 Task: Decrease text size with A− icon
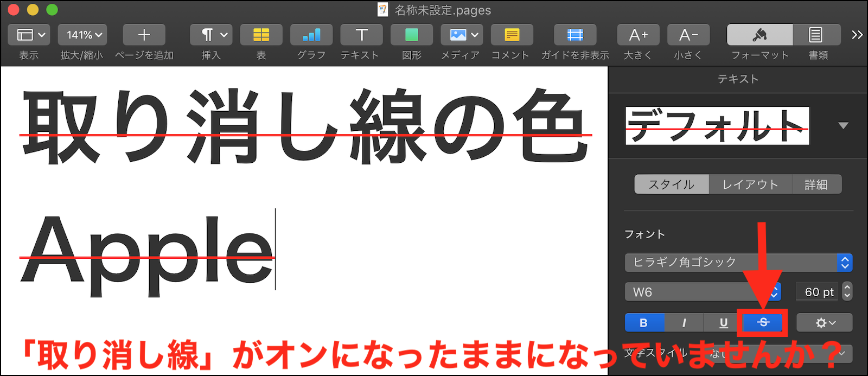688,35
